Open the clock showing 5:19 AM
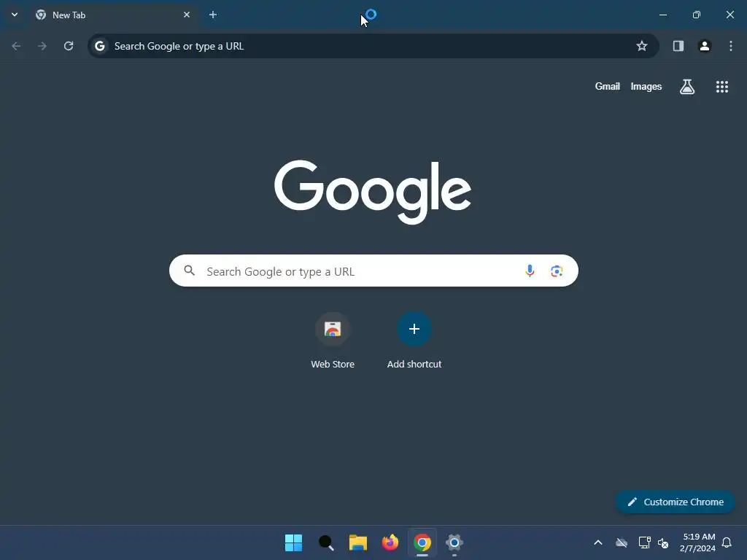 tap(698, 542)
